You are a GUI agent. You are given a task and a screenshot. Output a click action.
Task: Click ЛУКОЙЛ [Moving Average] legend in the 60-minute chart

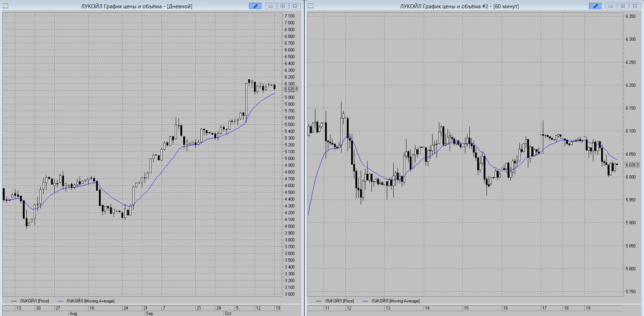[x=395, y=301]
